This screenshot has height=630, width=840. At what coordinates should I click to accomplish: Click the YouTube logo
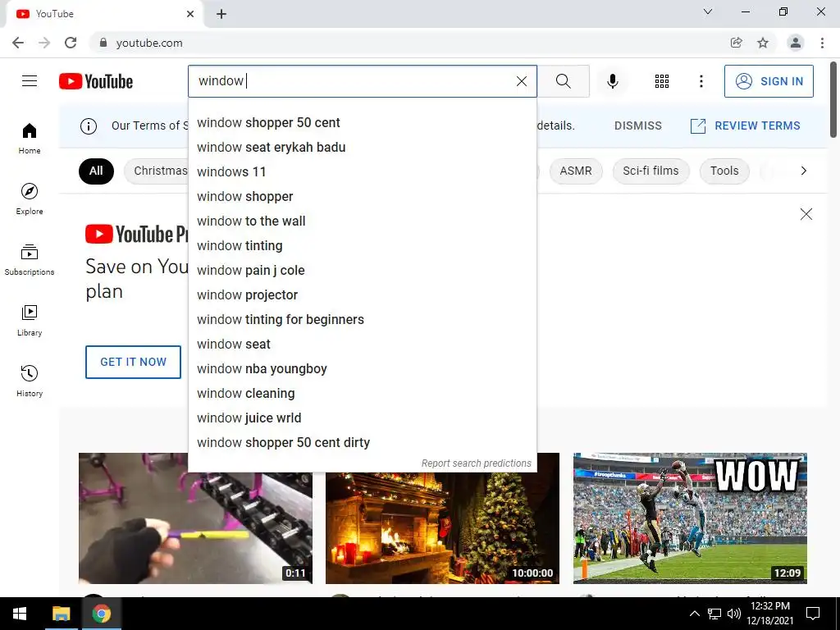tap(96, 81)
